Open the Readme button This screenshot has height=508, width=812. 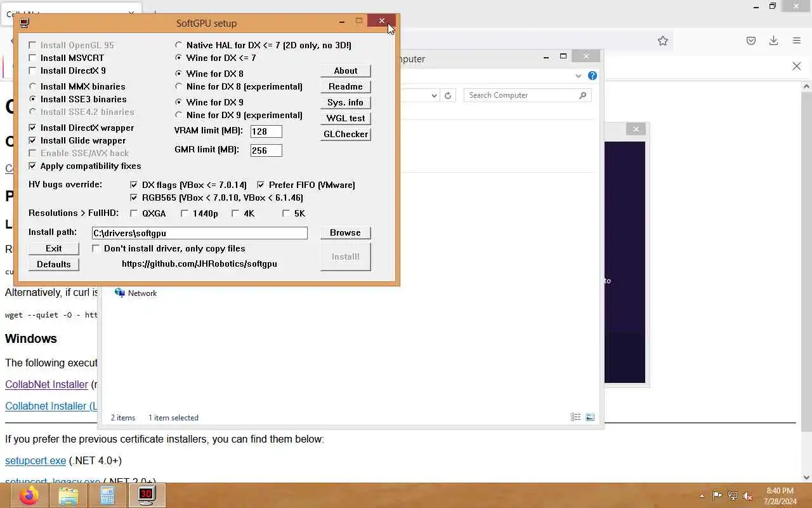coord(346,86)
